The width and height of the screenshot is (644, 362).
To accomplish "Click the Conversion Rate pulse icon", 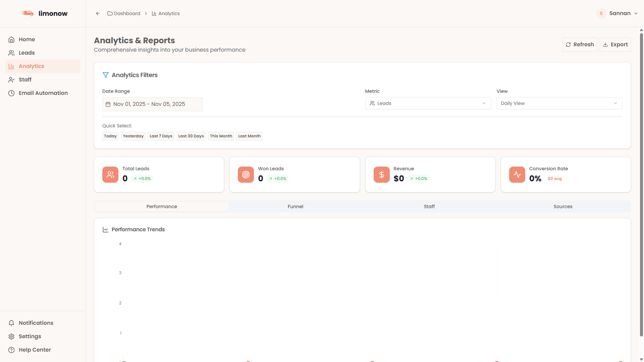I will [x=517, y=175].
